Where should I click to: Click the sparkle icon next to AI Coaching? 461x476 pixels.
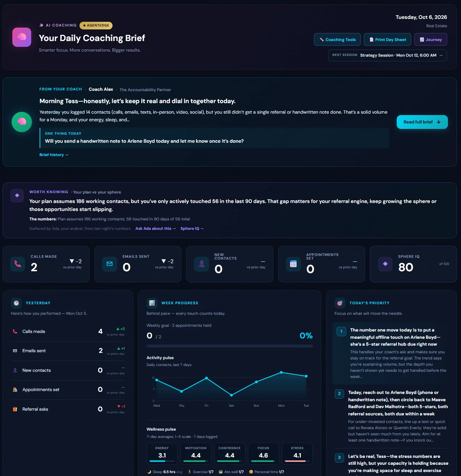click(x=41, y=25)
